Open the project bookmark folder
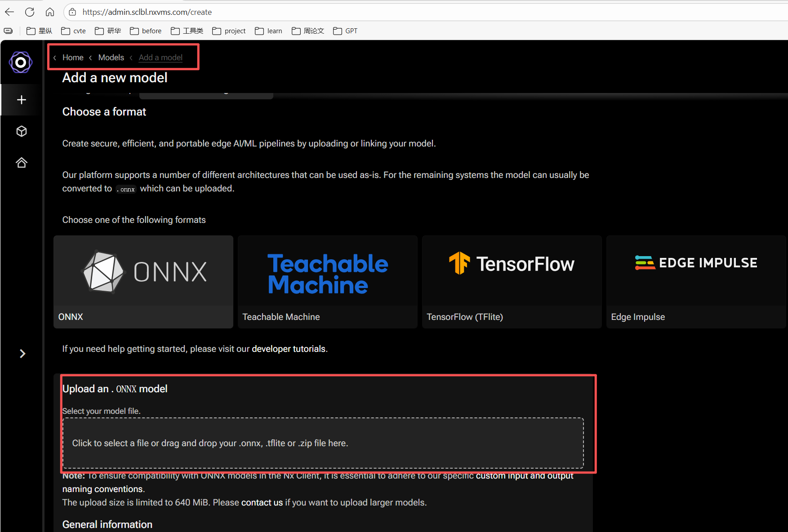This screenshot has width=788, height=532. coord(229,31)
